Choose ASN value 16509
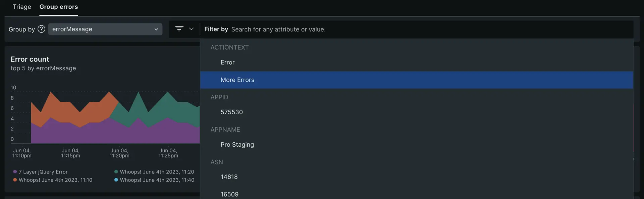This screenshot has height=199, width=644. pyautogui.click(x=229, y=194)
